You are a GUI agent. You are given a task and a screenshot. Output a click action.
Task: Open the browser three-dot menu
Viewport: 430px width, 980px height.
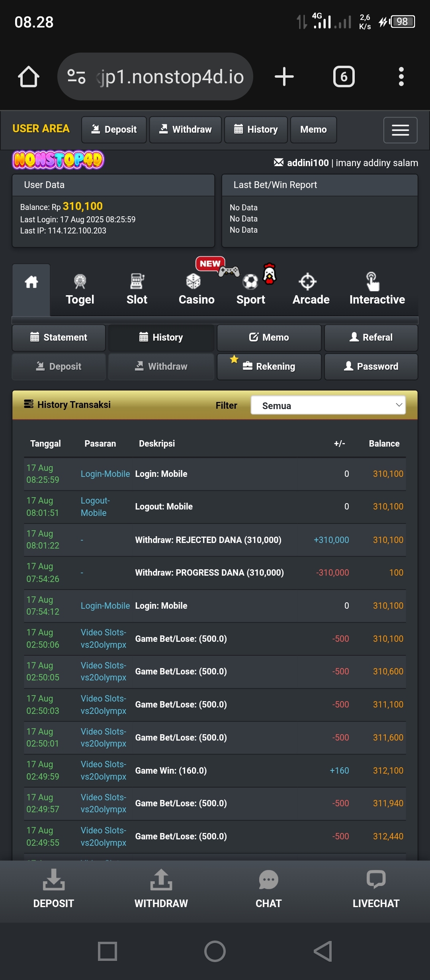[x=401, y=76]
